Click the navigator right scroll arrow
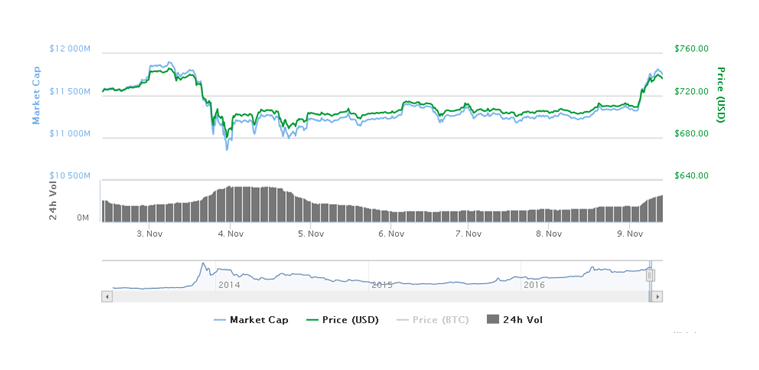759x370 pixels. pyautogui.click(x=657, y=296)
